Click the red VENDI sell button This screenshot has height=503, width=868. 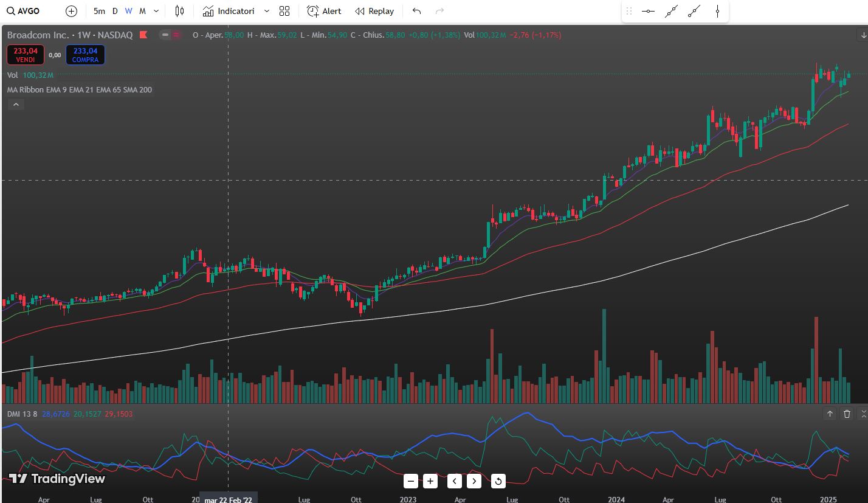26,55
